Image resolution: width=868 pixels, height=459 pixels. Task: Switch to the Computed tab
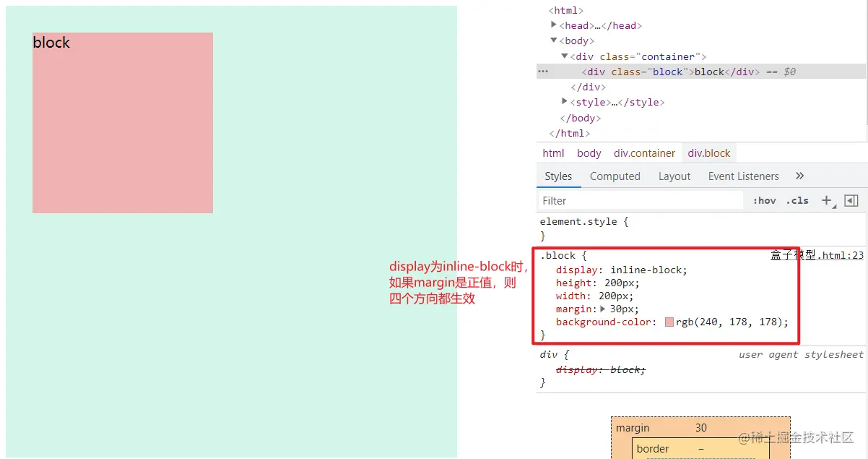coord(615,176)
